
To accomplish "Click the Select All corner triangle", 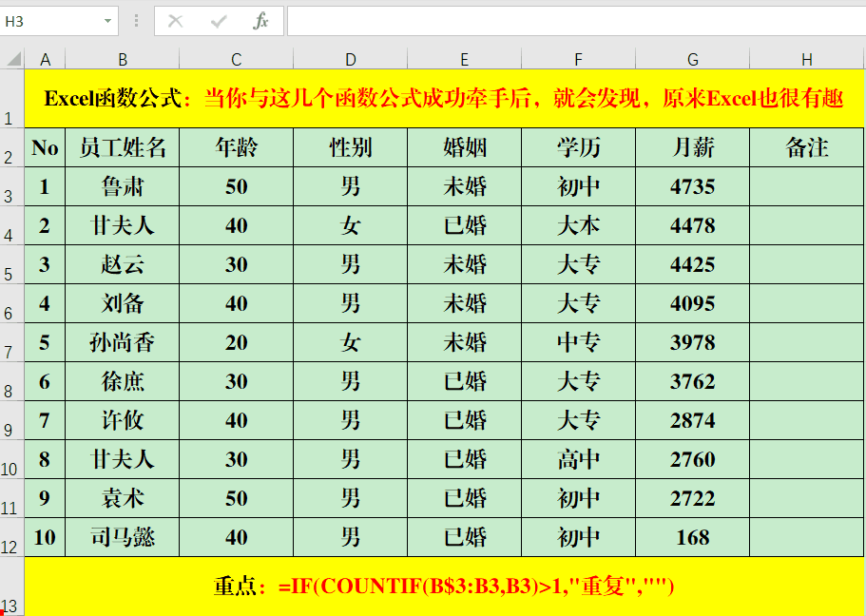I will 12,60.
